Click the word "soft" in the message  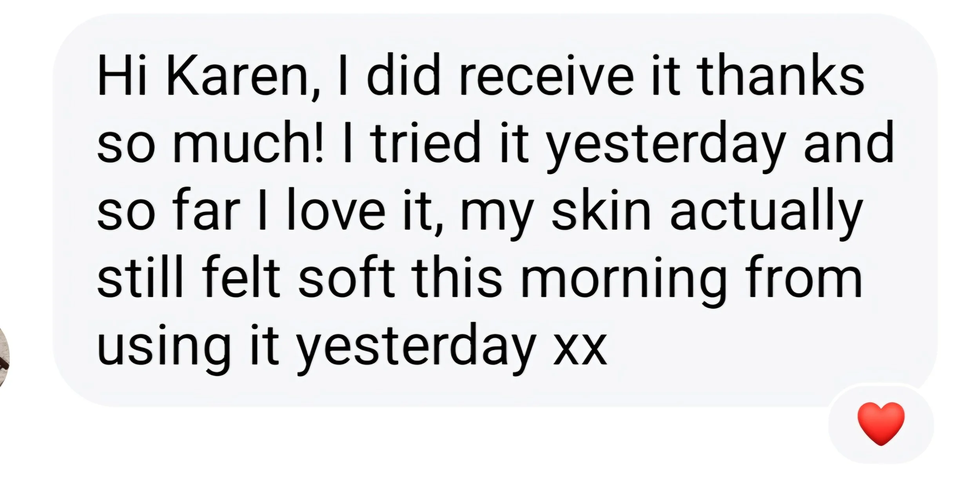(347, 276)
